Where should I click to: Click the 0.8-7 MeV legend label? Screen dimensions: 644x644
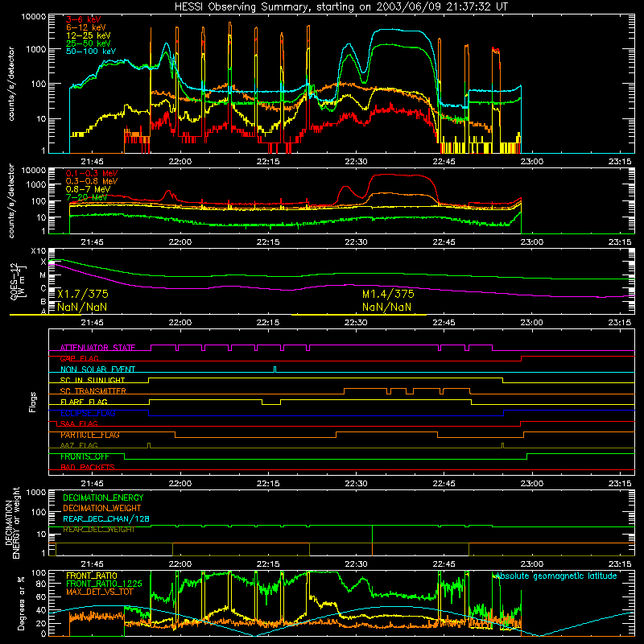[89, 189]
